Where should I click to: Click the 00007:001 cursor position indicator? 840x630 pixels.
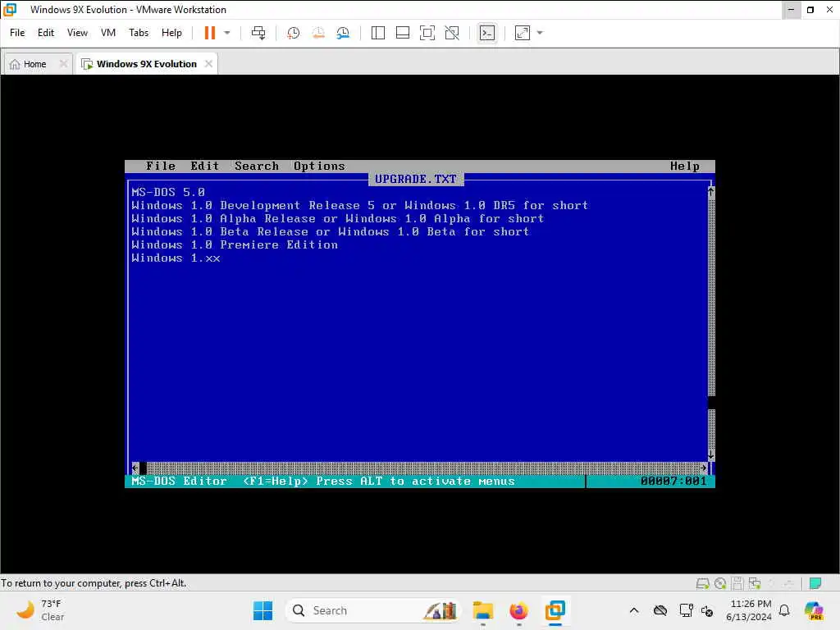pos(673,481)
